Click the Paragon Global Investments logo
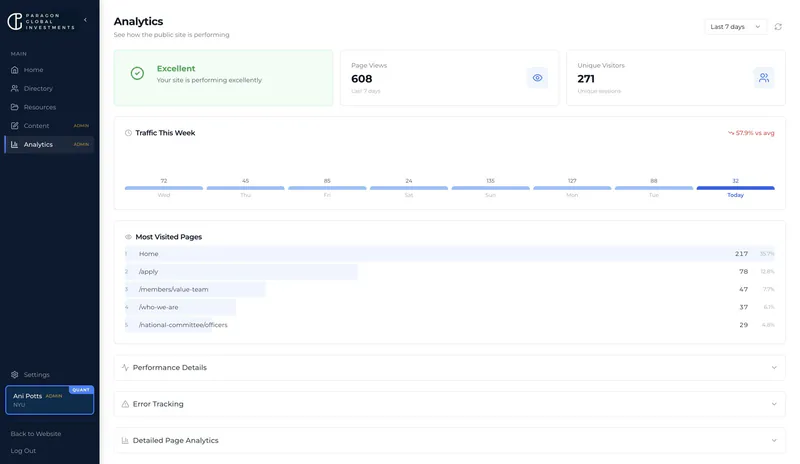The width and height of the screenshot is (800, 464). point(41,21)
